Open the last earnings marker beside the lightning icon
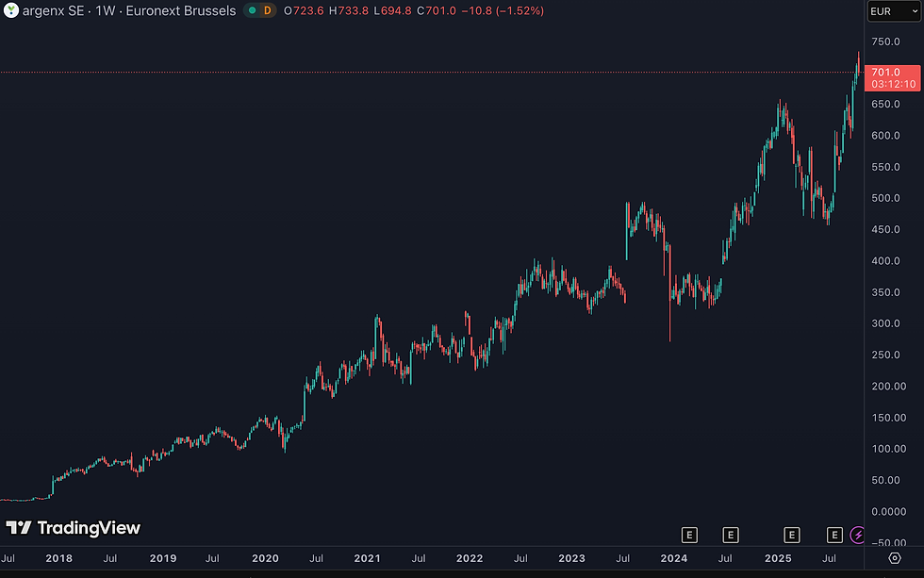This screenshot has width=924, height=578. coord(834,535)
